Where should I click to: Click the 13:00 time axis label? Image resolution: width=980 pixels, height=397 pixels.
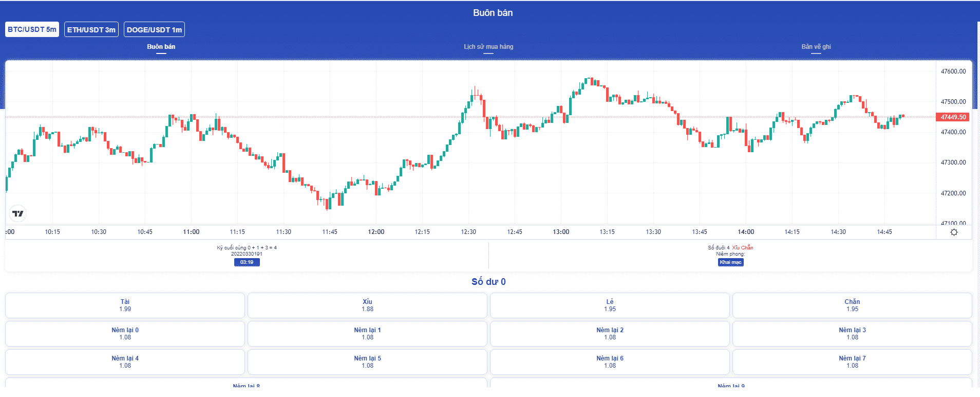point(561,232)
